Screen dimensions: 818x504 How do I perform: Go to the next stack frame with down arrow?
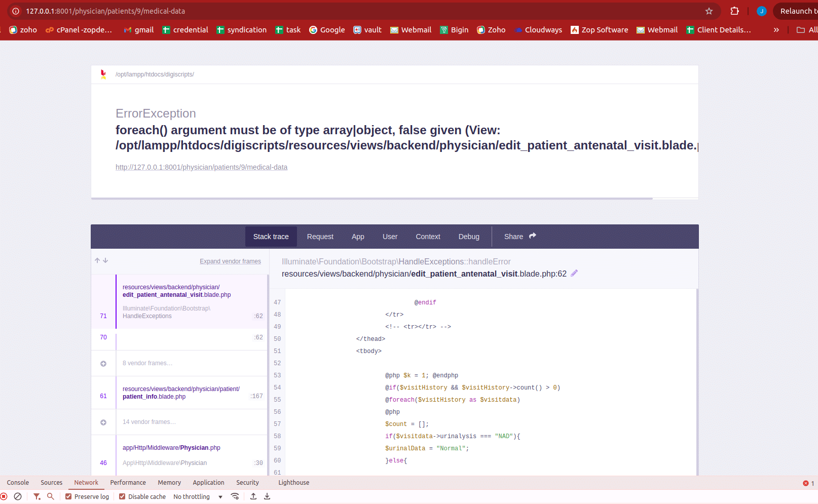[105, 260]
